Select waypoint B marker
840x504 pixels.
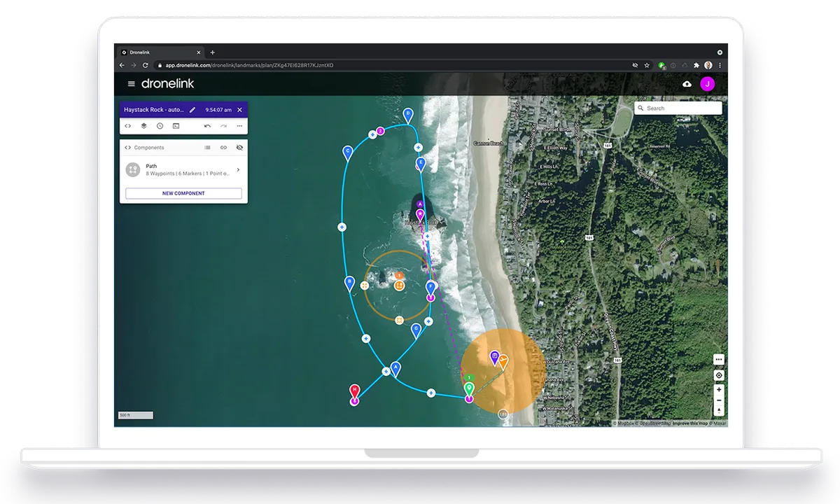tap(349, 282)
